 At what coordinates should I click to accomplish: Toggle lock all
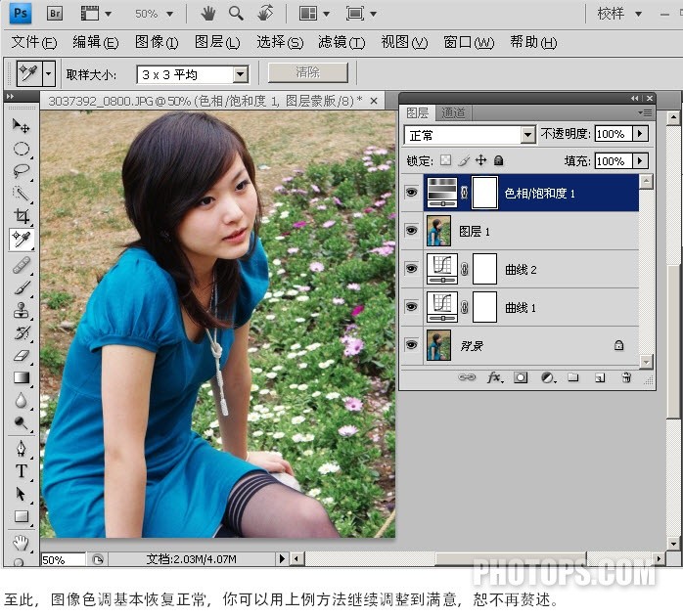click(499, 160)
